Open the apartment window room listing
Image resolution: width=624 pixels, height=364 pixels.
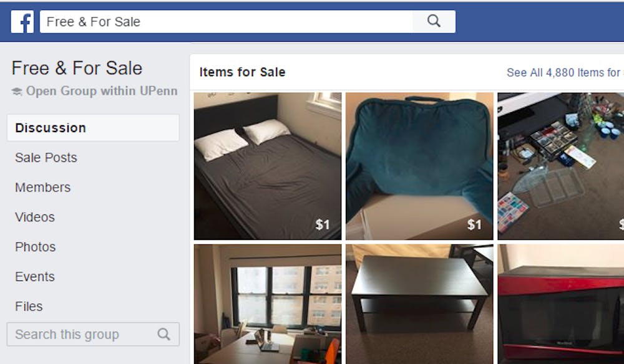click(x=268, y=304)
